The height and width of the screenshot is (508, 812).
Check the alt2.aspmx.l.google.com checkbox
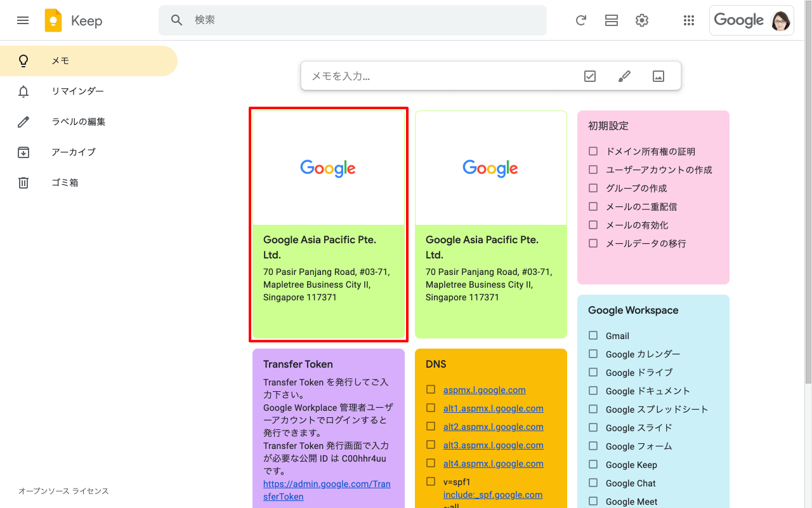(431, 426)
